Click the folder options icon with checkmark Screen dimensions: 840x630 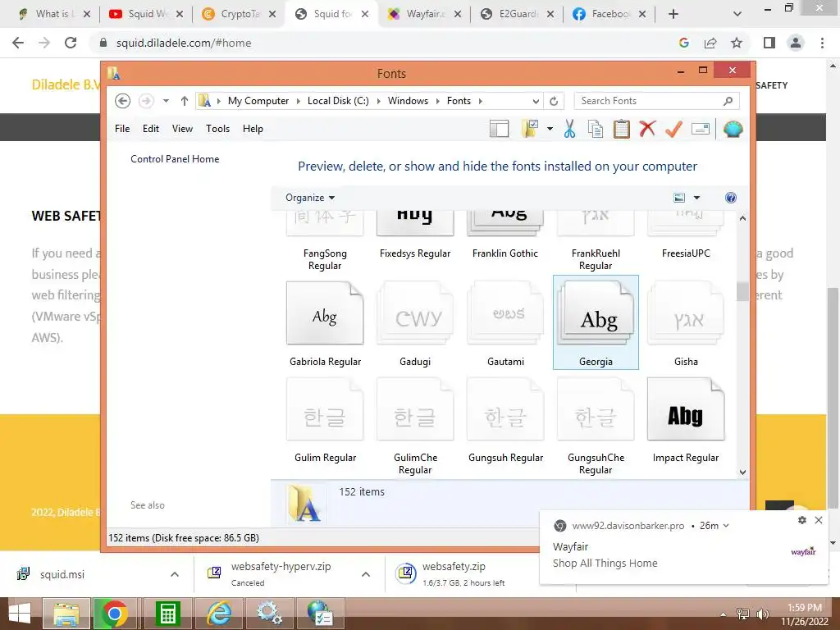530,129
